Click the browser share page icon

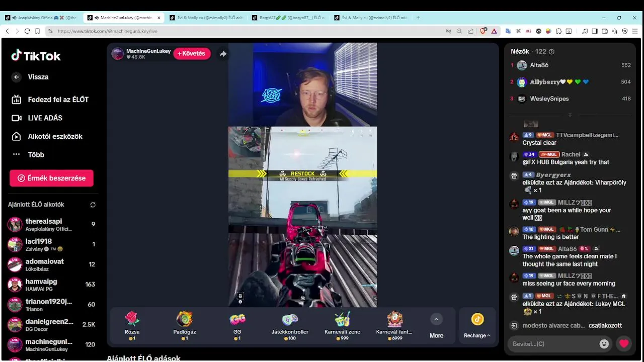tap(470, 31)
